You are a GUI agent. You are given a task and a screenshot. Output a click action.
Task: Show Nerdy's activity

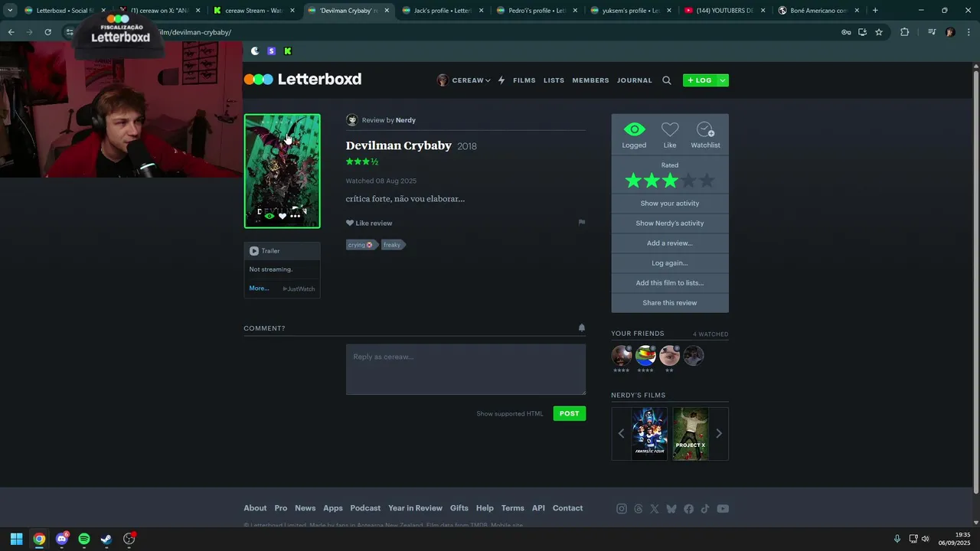click(x=670, y=223)
